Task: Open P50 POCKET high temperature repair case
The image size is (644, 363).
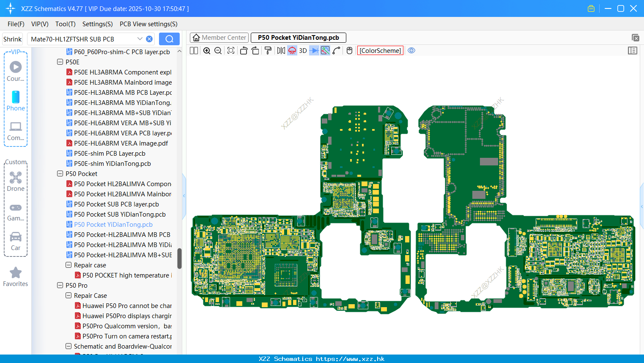Action: (x=123, y=275)
